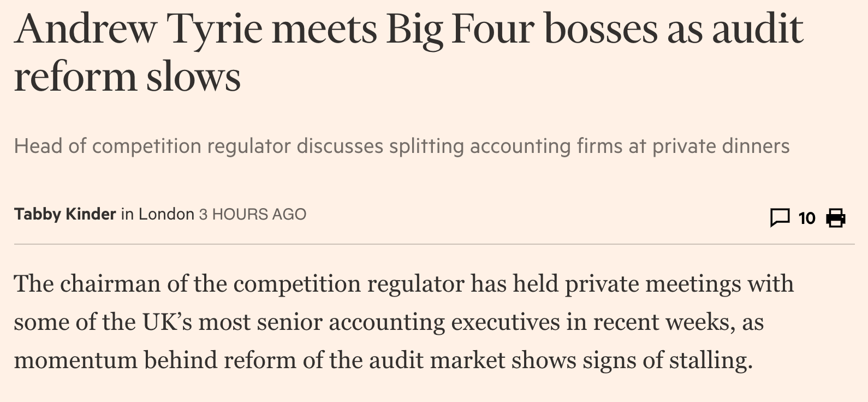
Task: Click the "in London" byline location
Action: pyautogui.click(x=157, y=214)
